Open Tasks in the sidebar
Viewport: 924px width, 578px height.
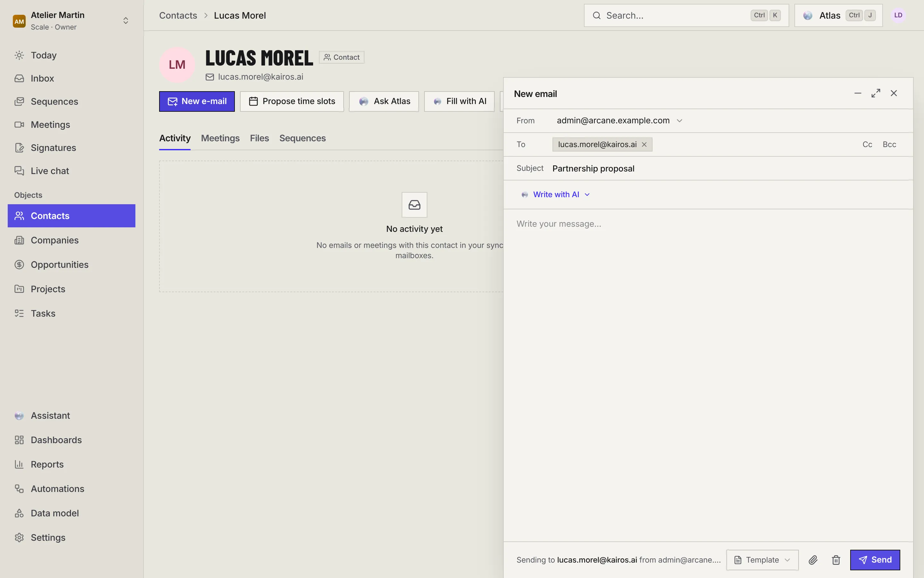click(72, 313)
